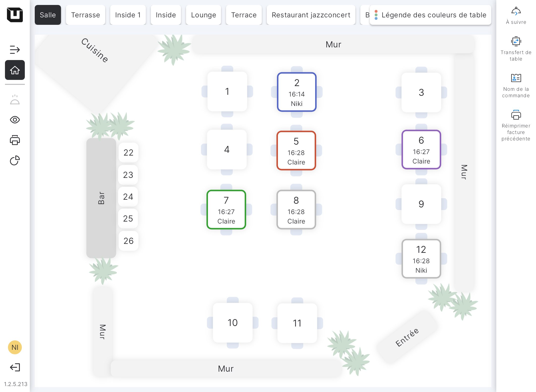Click the home icon in sidebar
The image size is (536, 392).
point(15,70)
